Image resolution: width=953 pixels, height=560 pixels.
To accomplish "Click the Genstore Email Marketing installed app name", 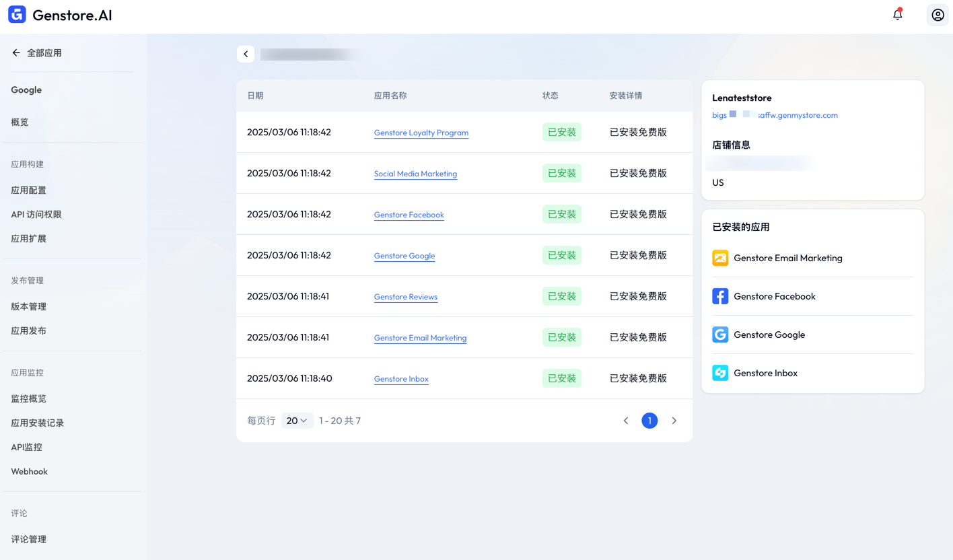I will click(x=788, y=258).
